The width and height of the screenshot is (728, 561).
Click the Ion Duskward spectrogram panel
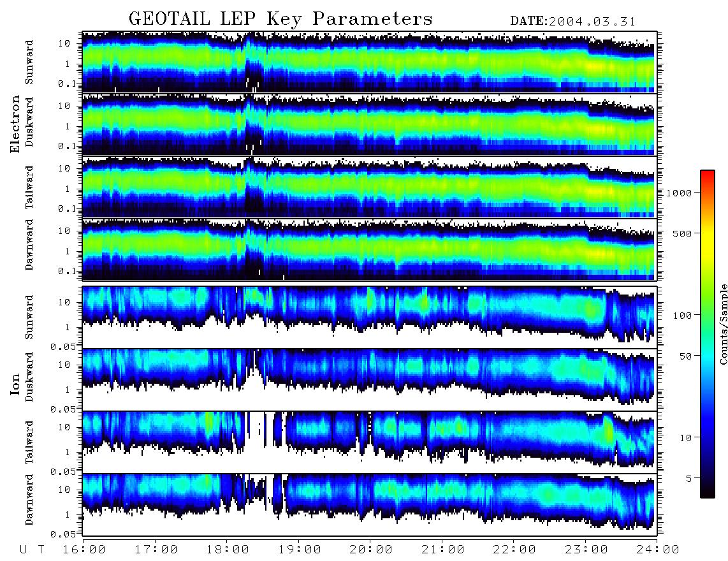click(x=370, y=379)
